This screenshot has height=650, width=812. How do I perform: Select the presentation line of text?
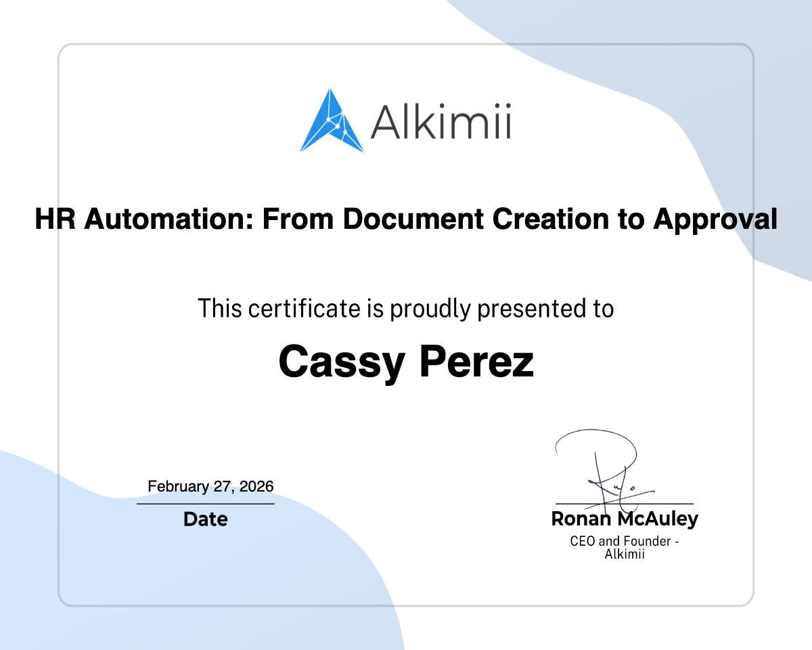pos(406,308)
